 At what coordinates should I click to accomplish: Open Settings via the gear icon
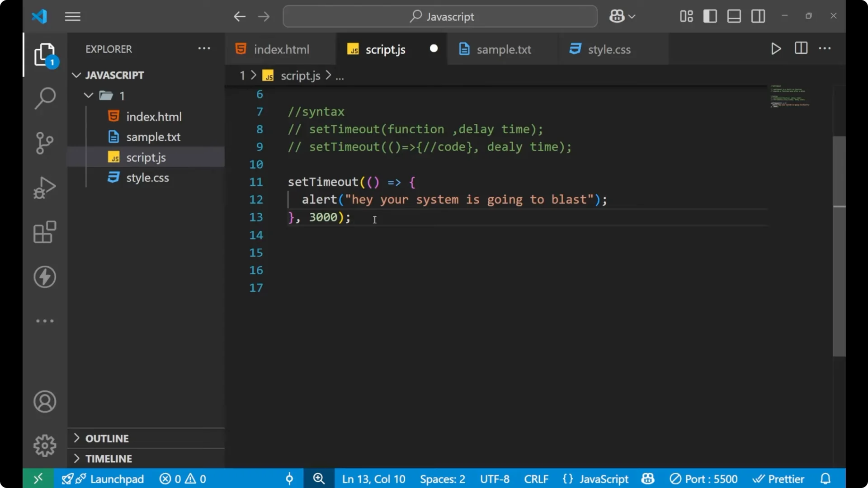click(x=44, y=445)
